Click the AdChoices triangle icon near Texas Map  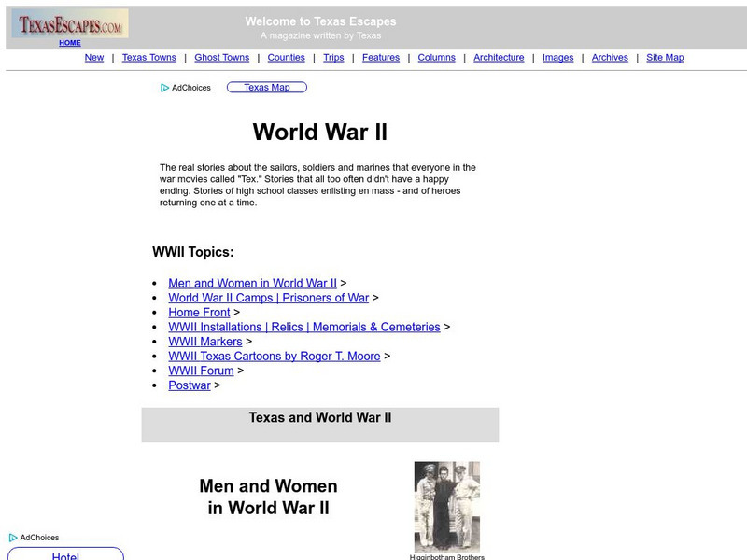(162, 87)
